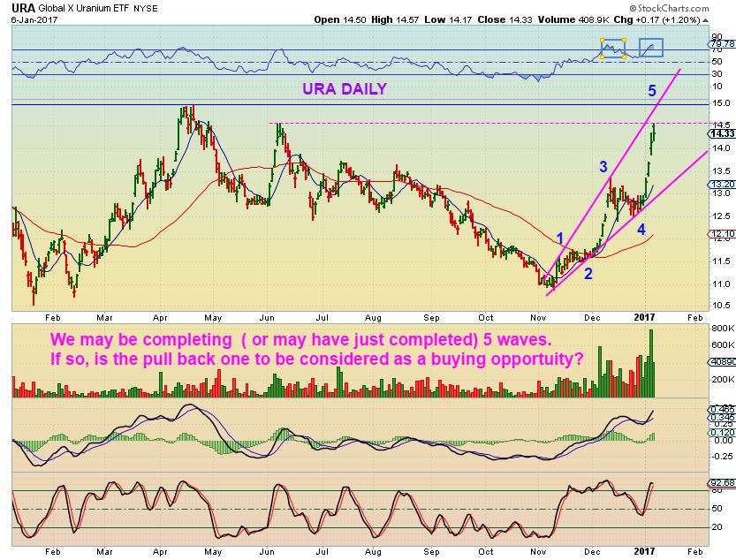Image resolution: width=736 pixels, height=560 pixels.
Task: Click the blue moving average tag "13.20"
Action: (722, 185)
